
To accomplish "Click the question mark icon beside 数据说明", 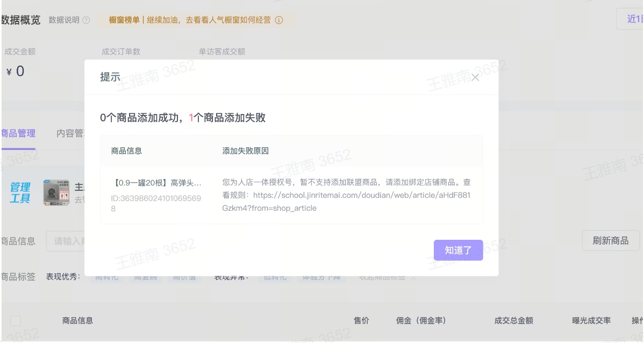I will point(86,20).
